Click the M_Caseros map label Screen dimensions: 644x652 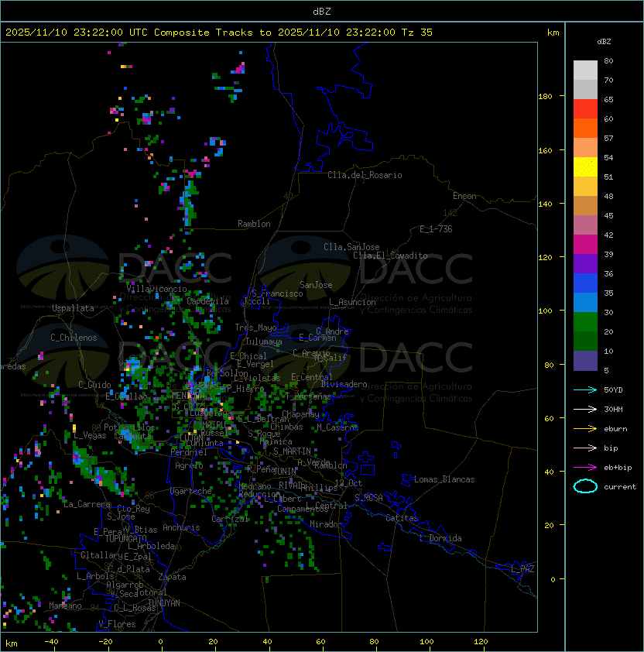337,427
